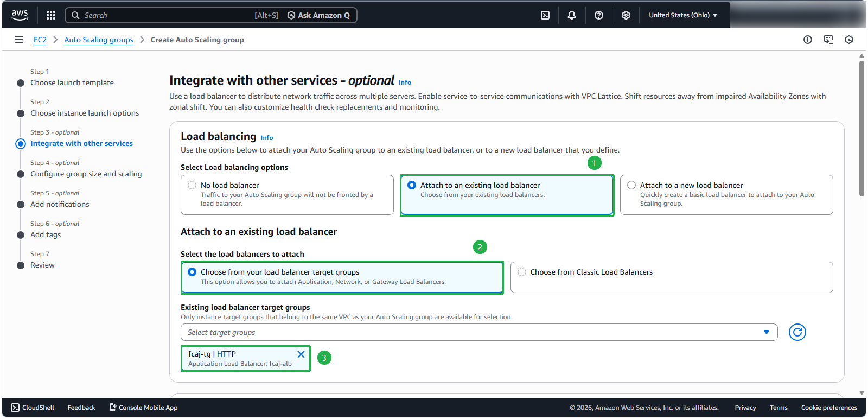Go to Choose instance launch options step
Image resolution: width=868 pixels, height=419 pixels.
click(x=85, y=113)
